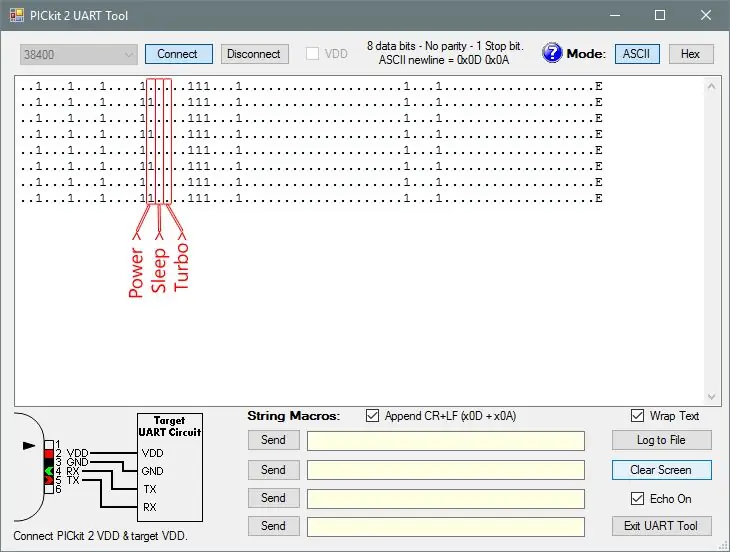Maximize the PICkit 2 UART Tool window

point(660,15)
